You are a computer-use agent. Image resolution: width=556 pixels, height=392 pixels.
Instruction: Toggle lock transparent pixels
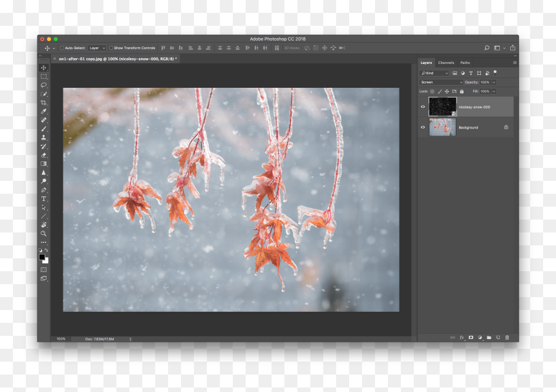tap(433, 91)
